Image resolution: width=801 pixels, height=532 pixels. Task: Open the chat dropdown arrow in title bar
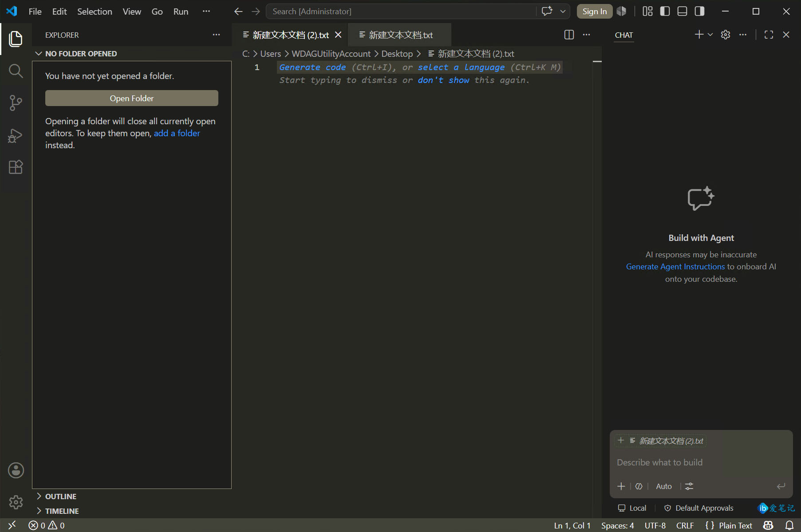click(x=563, y=12)
